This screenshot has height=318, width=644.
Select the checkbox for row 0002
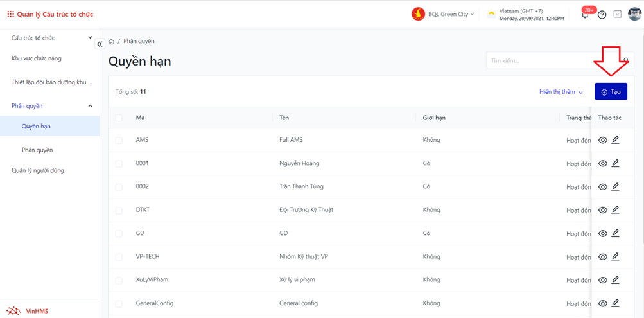click(119, 187)
